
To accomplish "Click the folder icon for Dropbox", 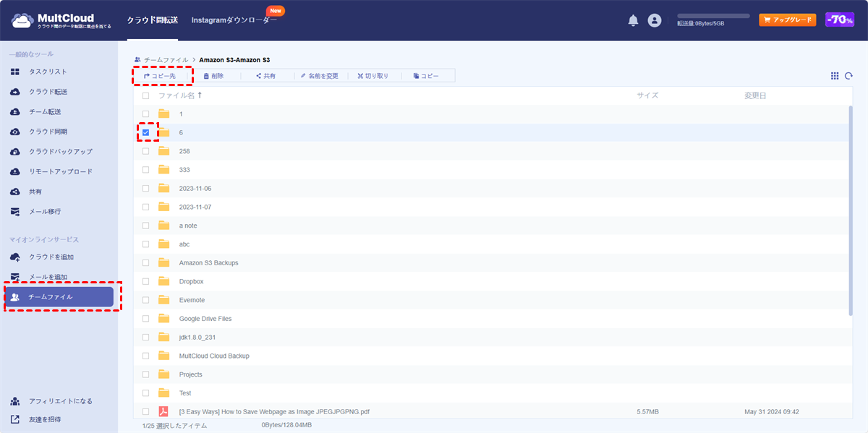I will (x=164, y=281).
